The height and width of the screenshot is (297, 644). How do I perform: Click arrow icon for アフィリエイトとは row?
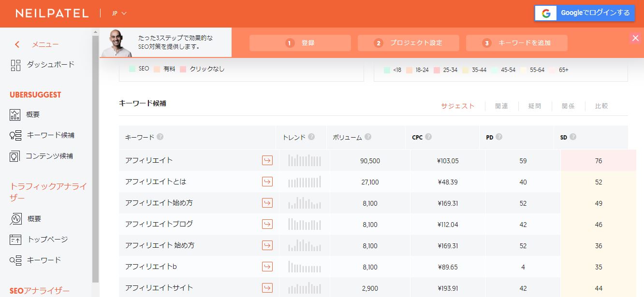point(267,182)
